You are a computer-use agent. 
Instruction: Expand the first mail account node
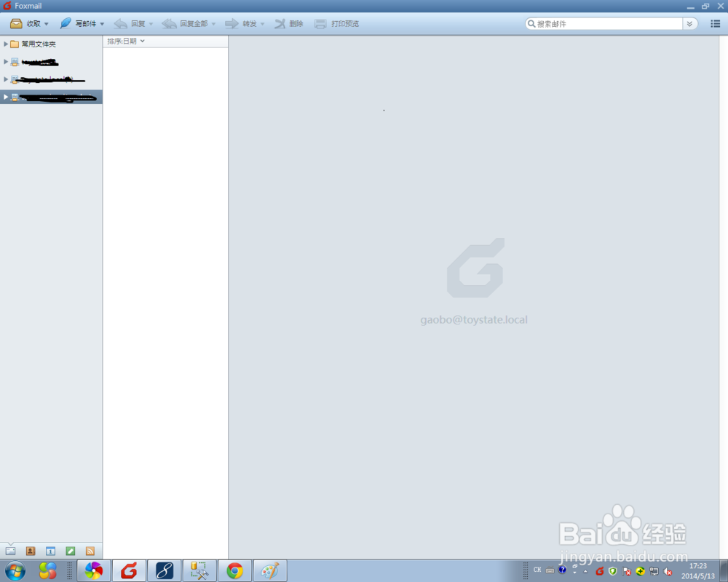coord(6,62)
